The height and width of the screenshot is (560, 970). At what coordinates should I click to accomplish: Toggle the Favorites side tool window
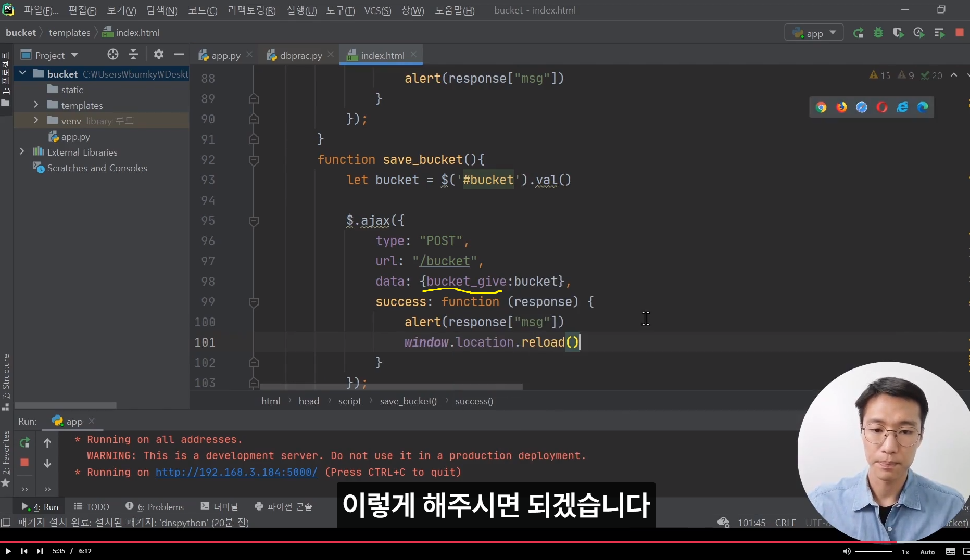coord(6,459)
